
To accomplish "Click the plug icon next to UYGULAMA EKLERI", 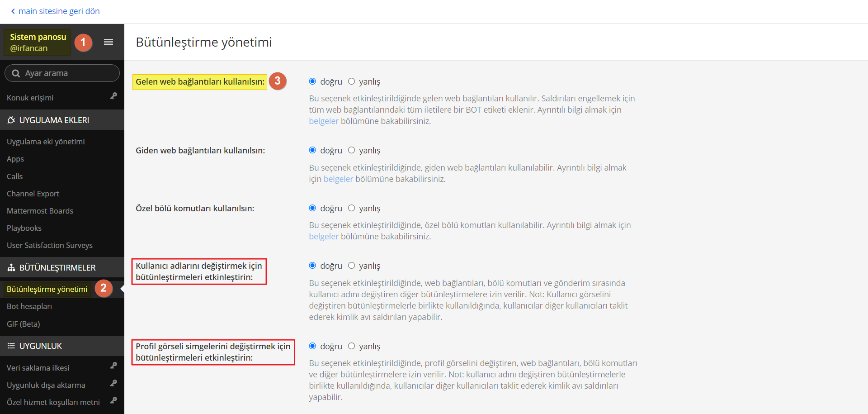I will coord(11,120).
